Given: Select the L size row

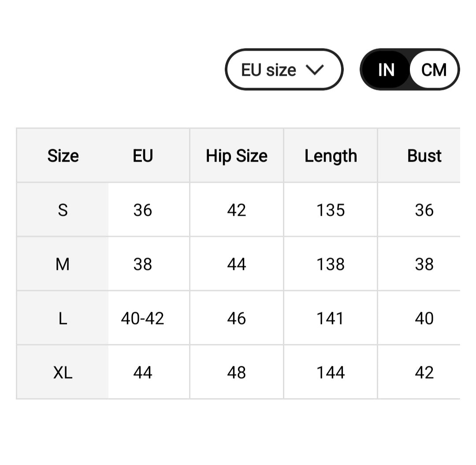Looking at the screenshot, I should click(63, 318).
